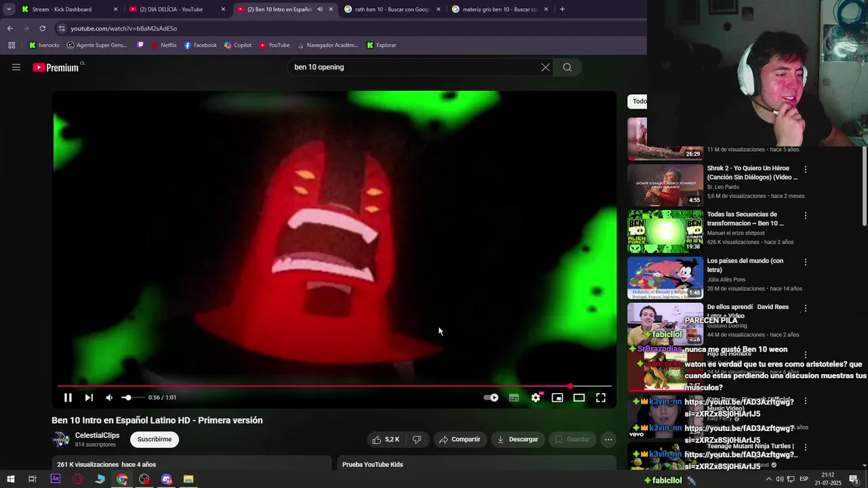Open Los países del mundo title
This screenshot has width=868, height=488.
[745, 265]
